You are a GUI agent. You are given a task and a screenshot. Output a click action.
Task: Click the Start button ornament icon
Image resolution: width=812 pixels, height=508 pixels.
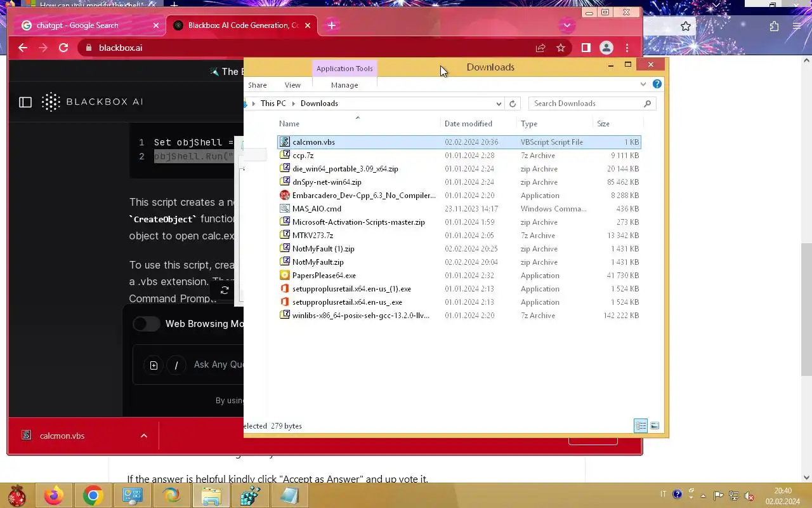[17, 495]
